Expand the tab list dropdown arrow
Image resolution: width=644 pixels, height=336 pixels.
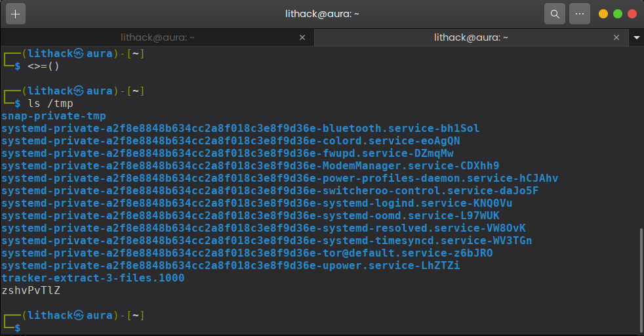[636, 37]
